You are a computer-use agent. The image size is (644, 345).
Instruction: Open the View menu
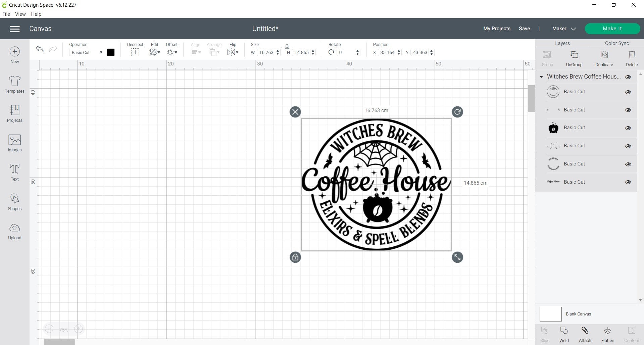[x=20, y=14]
